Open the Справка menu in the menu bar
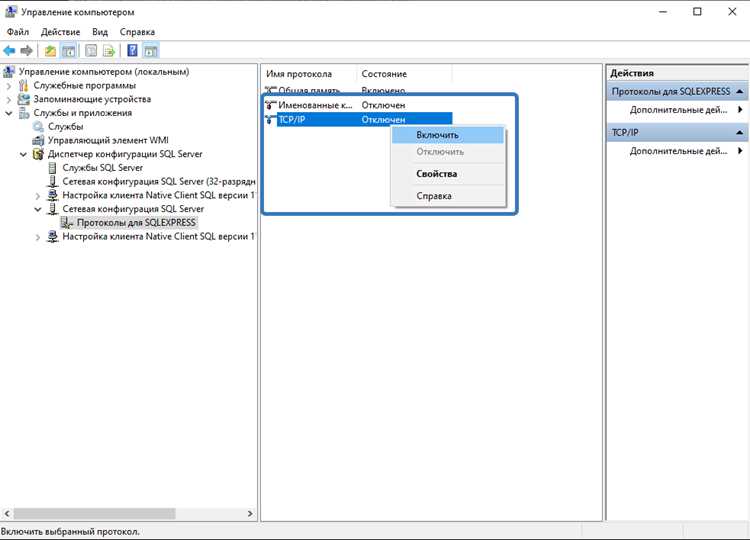750x540 pixels. tap(137, 32)
